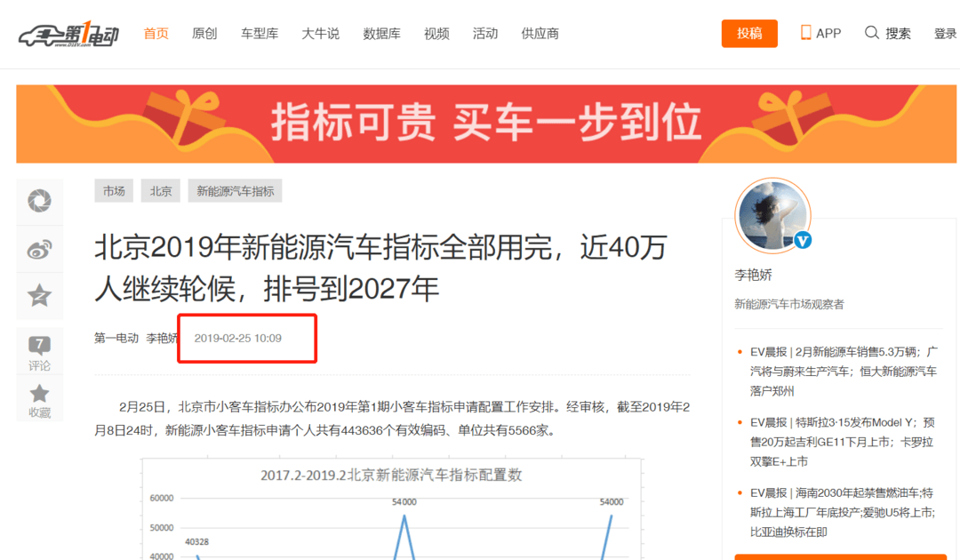This screenshot has height=560, width=960.
Task: Open the 指标可贵 买车一步到位 banner
Action: (486, 124)
